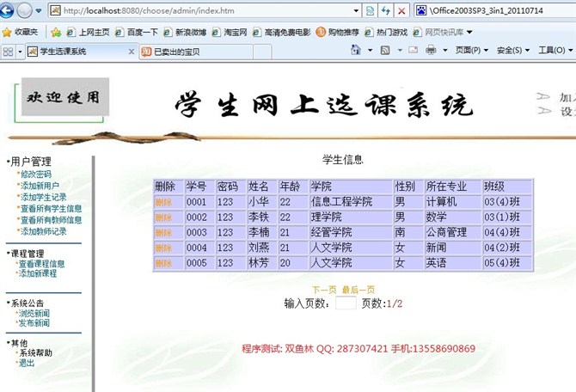Click 删除 for student 0003 李楠
Screen dimensions: 576x392
coord(163,233)
